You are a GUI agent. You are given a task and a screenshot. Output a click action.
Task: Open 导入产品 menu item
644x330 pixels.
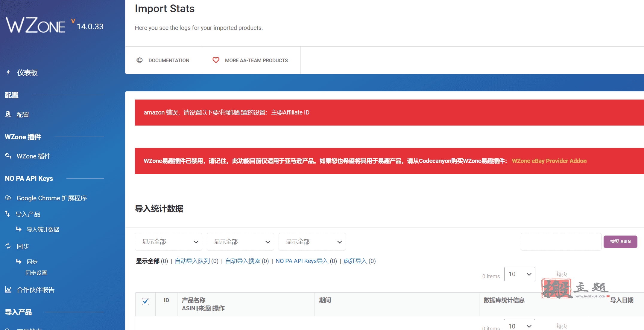(x=28, y=214)
